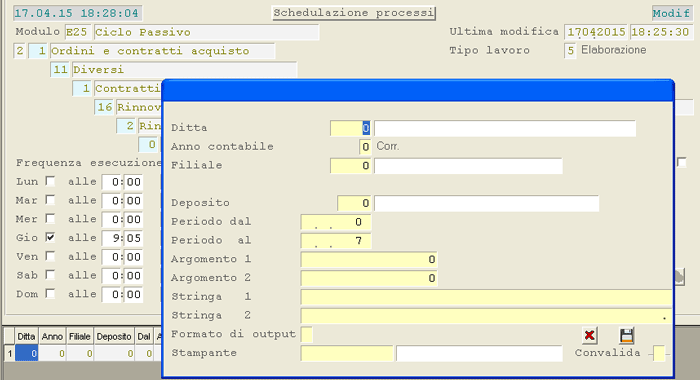Click the Elaborazione job type text
Viewport: 700px width, 380px height.
pos(613,50)
